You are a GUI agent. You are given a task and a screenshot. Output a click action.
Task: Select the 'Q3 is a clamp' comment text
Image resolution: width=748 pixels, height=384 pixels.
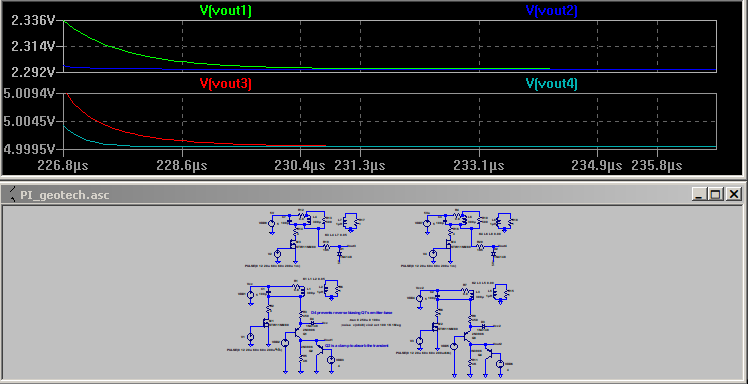click(357, 345)
